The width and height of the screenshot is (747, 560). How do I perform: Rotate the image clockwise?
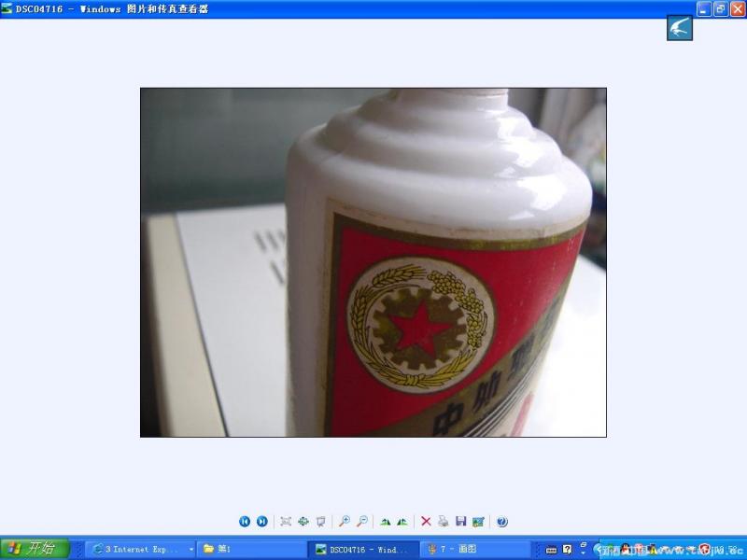[x=386, y=522]
